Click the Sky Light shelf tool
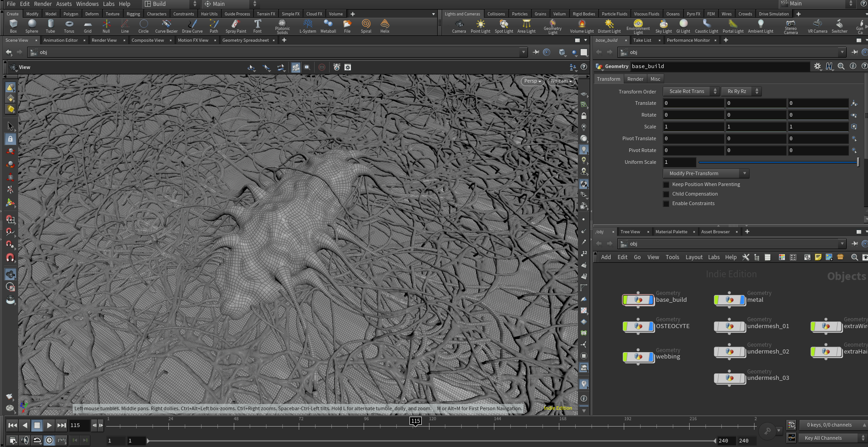 (663, 26)
